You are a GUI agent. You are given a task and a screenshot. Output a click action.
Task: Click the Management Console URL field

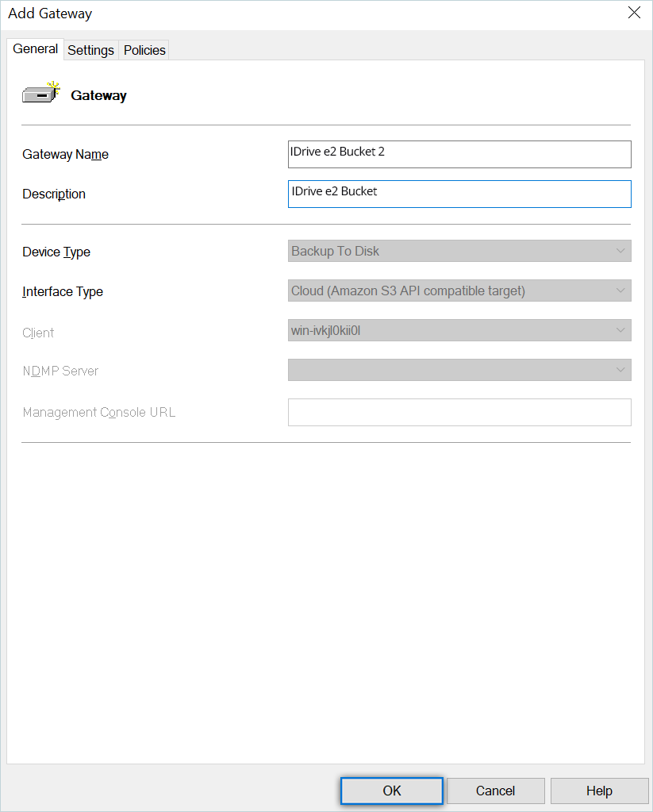(459, 412)
